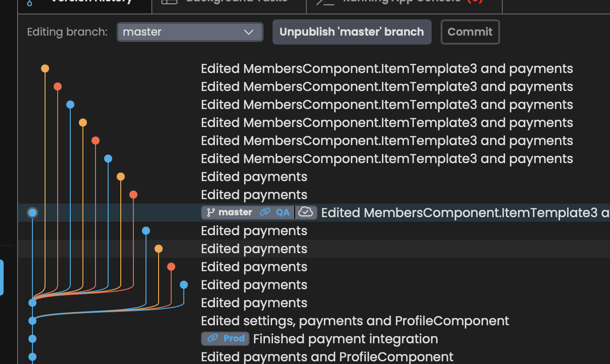
Task: Select 'Edited payments' text directly below master commit
Action: click(x=254, y=231)
